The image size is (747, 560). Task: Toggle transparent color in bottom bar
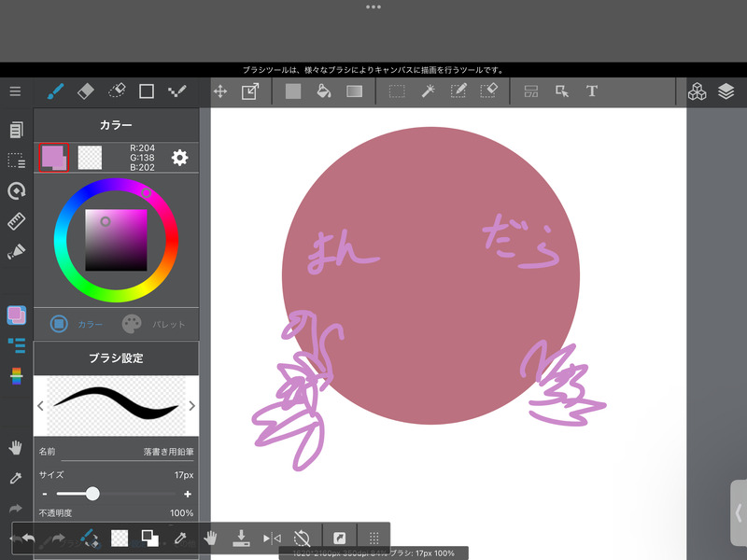pyautogui.click(x=120, y=539)
